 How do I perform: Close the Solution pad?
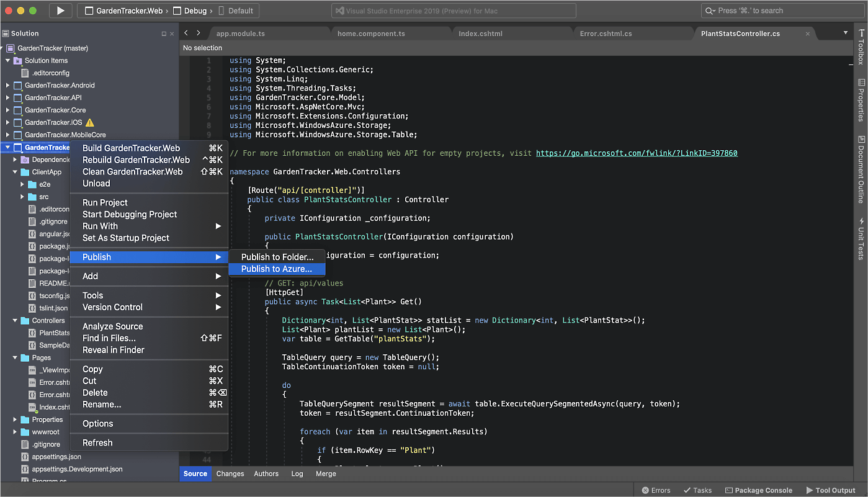click(x=172, y=34)
